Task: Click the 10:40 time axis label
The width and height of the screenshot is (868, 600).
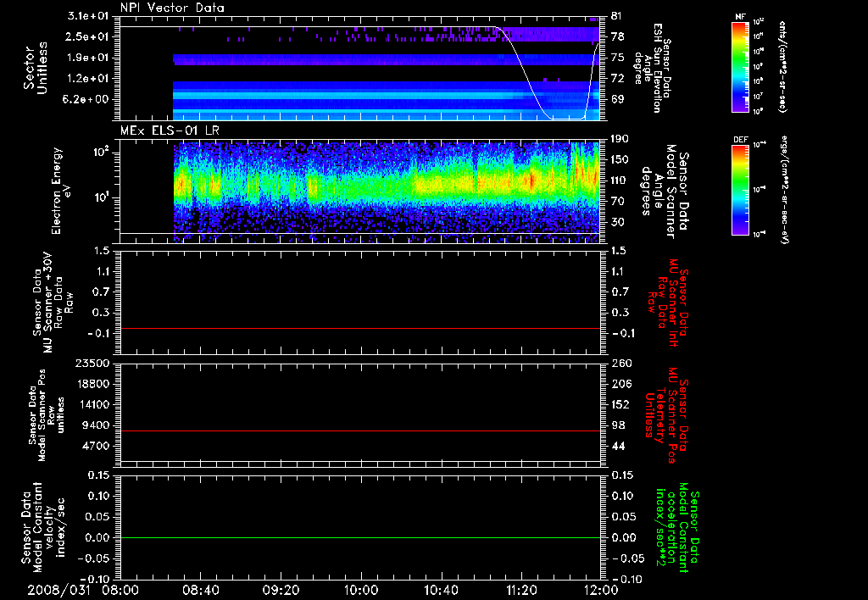Action: click(x=441, y=589)
